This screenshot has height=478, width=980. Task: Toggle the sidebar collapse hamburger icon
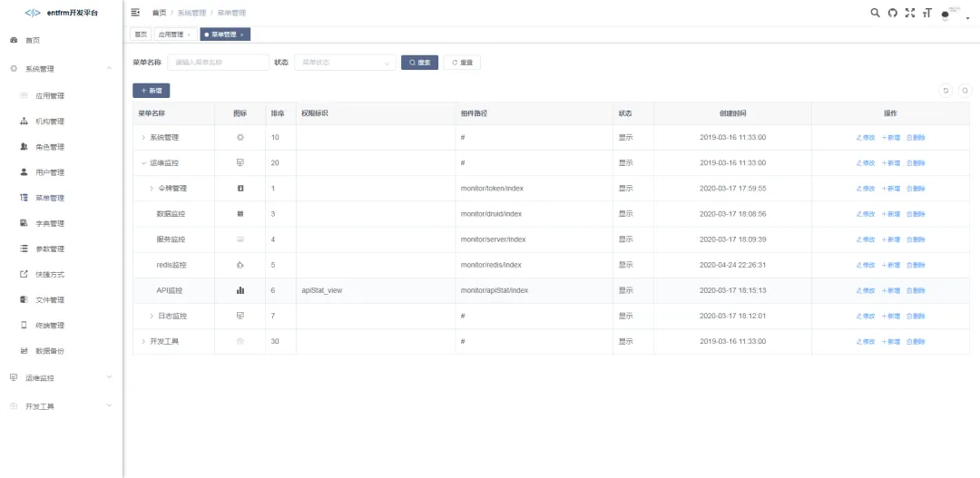[x=135, y=13]
